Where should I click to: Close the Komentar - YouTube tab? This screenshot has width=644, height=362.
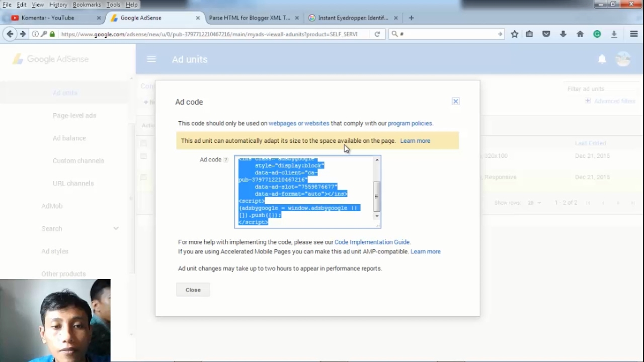pyautogui.click(x=99, y=18)
